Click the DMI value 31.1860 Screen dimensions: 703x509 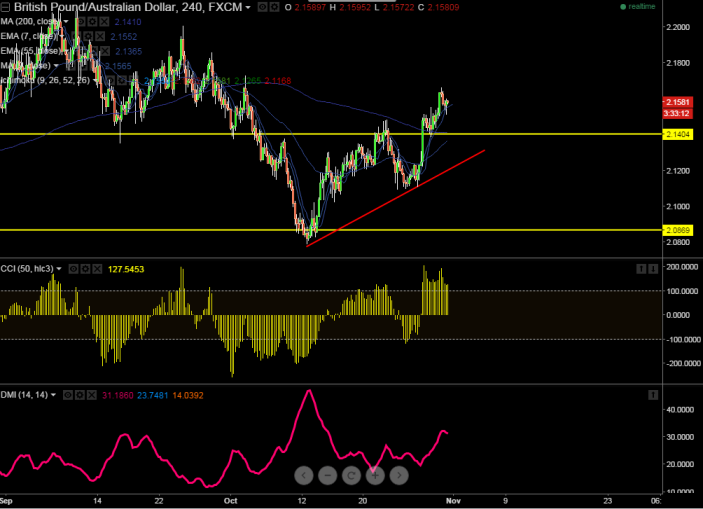point(117,396)
